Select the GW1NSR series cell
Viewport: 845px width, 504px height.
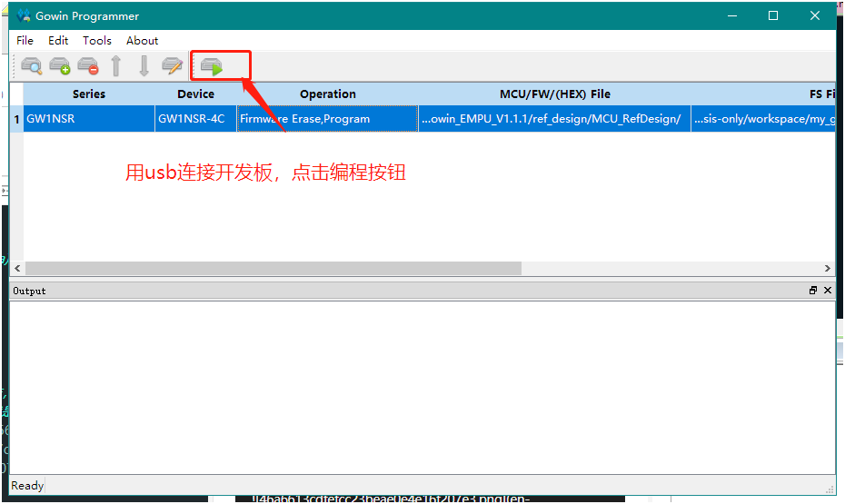coord(89,118)
